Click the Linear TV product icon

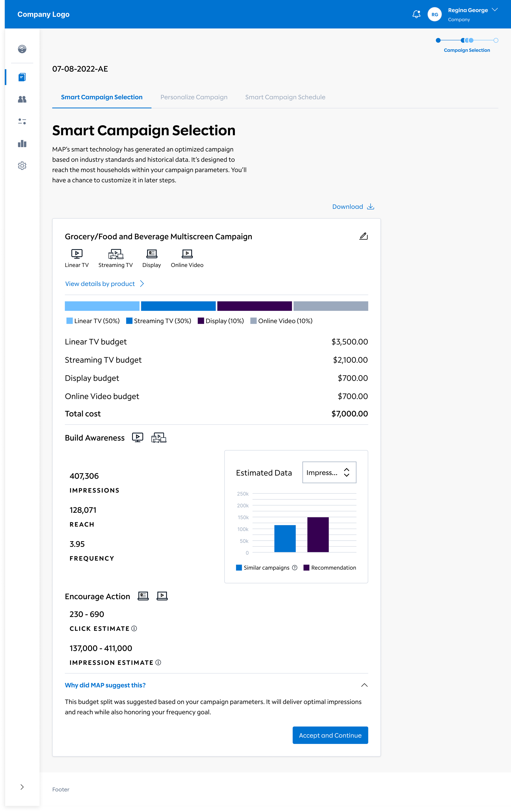click(77, 254)
